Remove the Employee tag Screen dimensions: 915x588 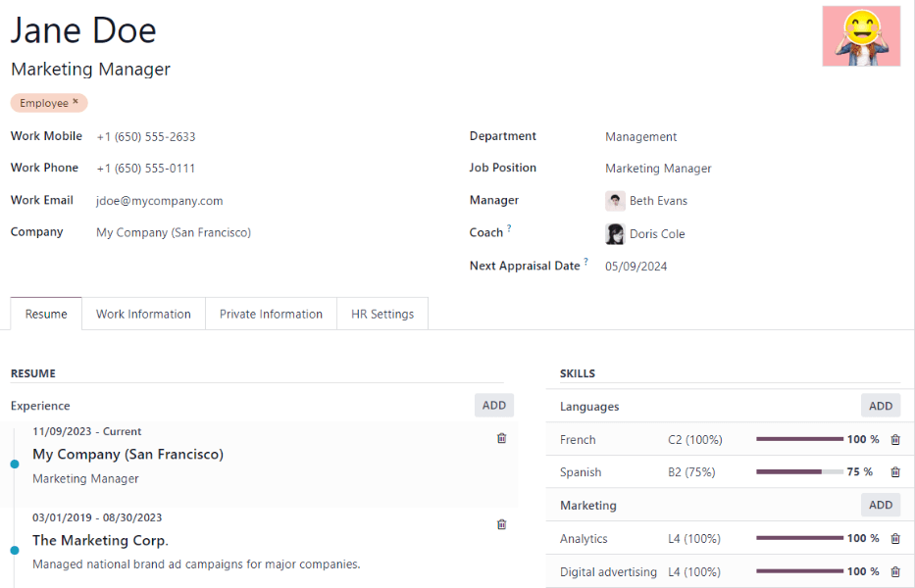[76, 102]
